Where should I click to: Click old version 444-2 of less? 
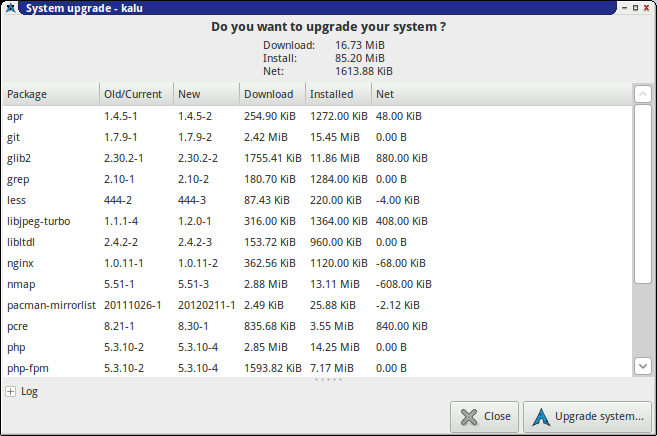click(118, 200)
